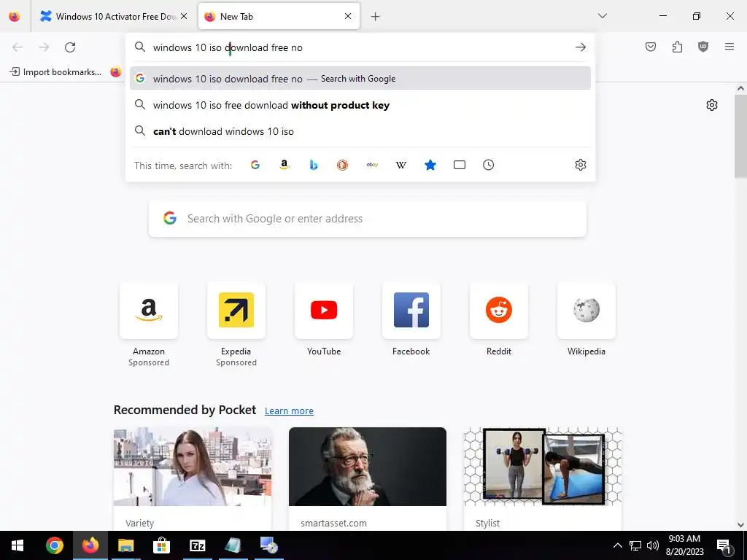Screen dimensions: 747x560
Task: Open notification center icon
Action: [x=724, y=545]
